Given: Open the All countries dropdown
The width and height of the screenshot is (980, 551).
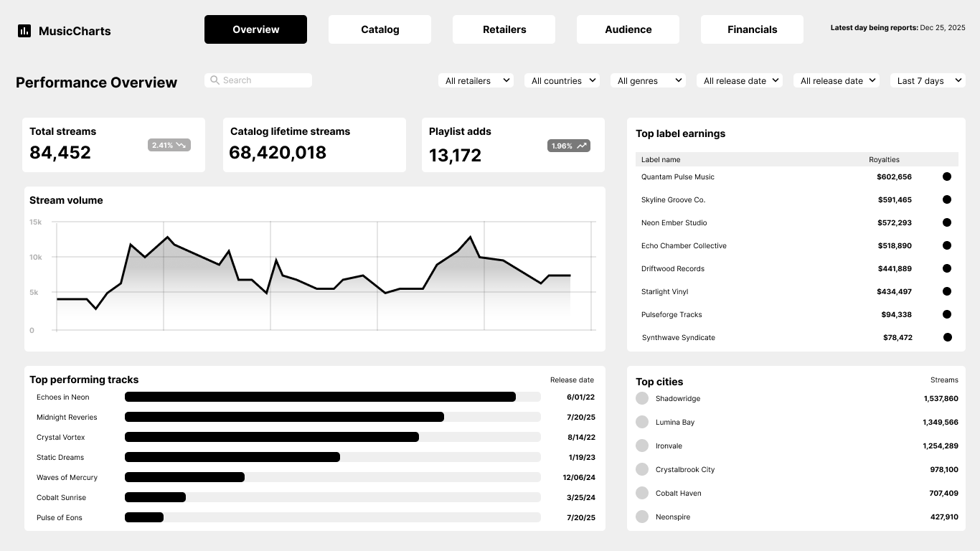Looking at the screenshot, I should [x=562, y=80].
